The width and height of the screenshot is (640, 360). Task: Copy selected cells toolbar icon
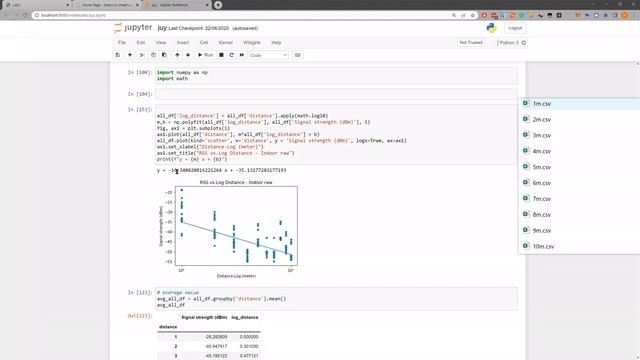153,55
